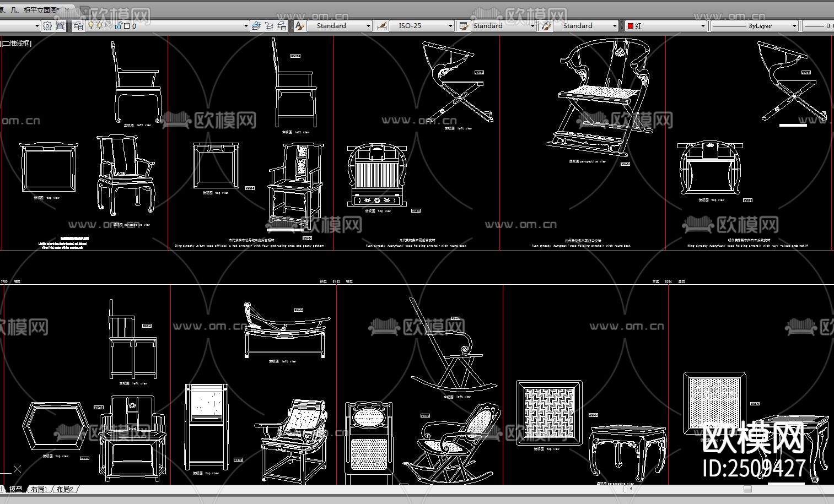Click the Yuan dynasty folding armchair top view drawing
The image size is (834, 504).
pyautogui.click(x=378, y=175)
